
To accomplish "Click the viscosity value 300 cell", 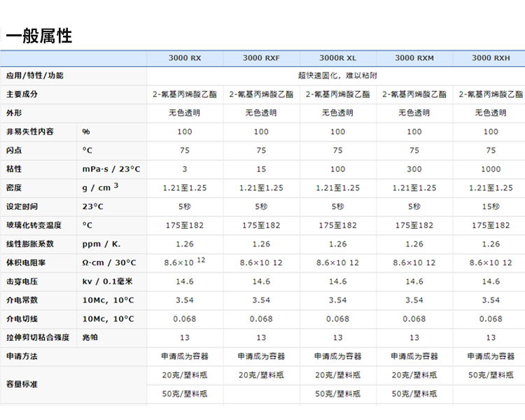I will (x=414, y=169).
